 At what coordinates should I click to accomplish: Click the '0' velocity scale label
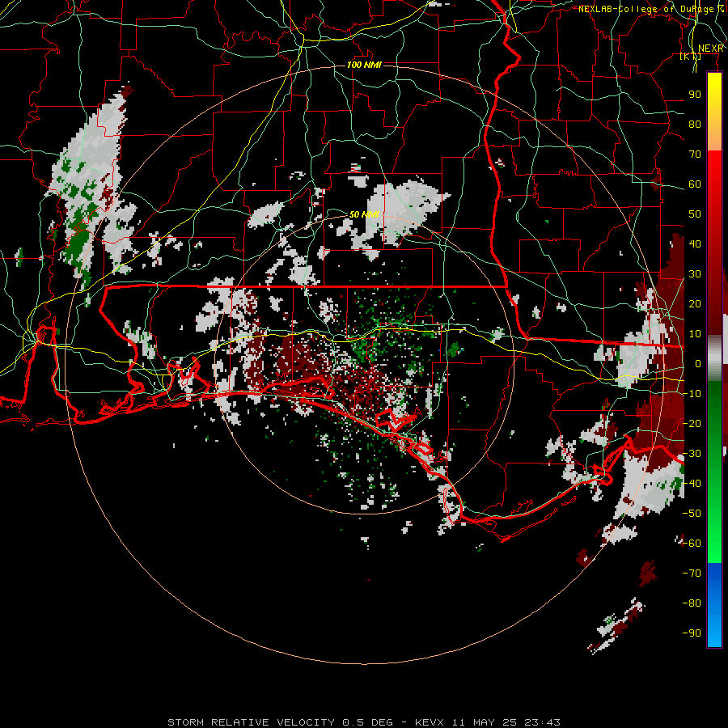(x=698, y=363)
